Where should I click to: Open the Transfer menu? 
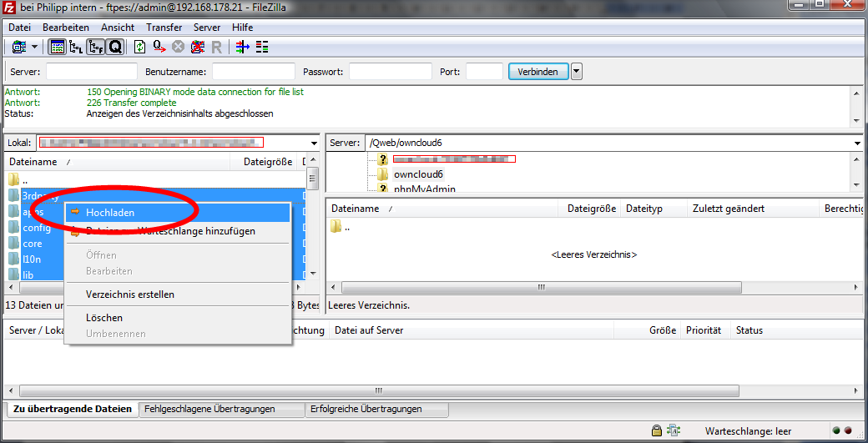point(164,28)
